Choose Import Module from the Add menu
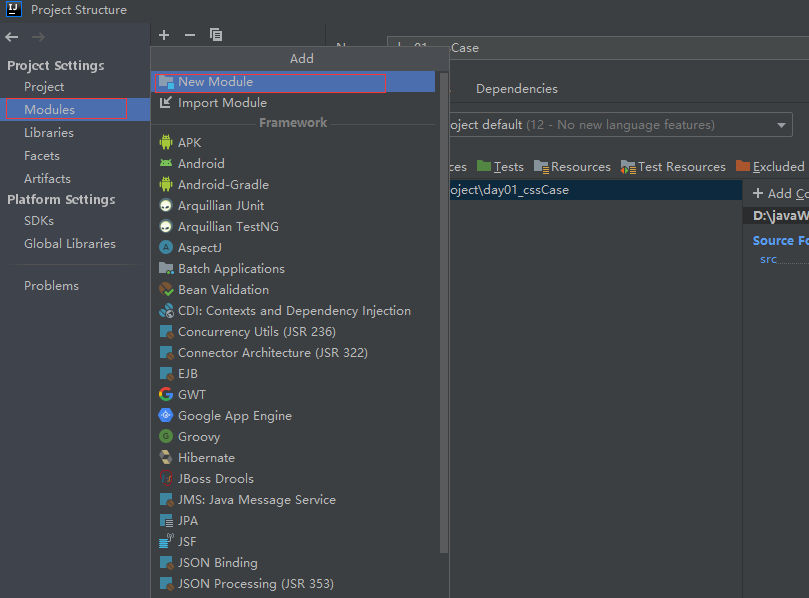This screenshot has height=598, width=809. click(x=295, y=103)
